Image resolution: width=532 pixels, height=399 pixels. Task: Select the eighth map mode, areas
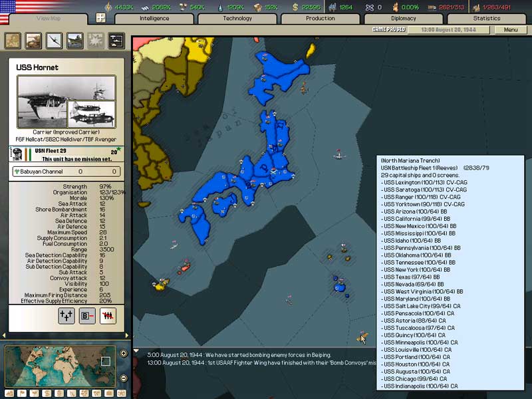click(96, 393)
